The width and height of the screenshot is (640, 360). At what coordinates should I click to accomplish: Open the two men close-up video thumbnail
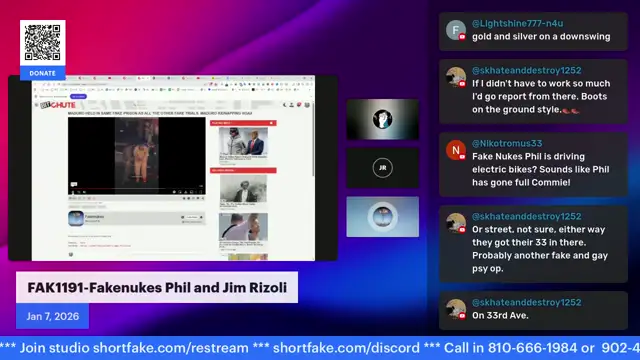pos(244,227)
